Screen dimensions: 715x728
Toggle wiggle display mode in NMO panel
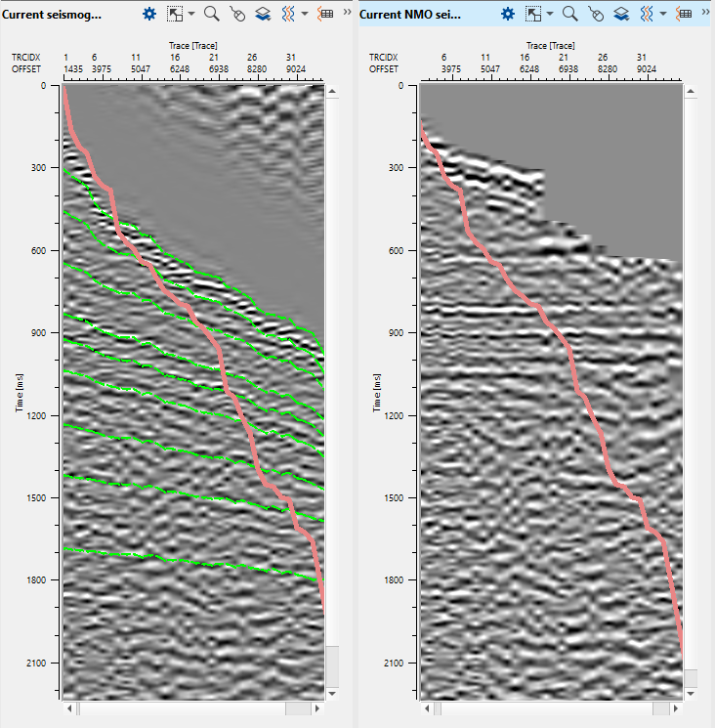point(647,14)
